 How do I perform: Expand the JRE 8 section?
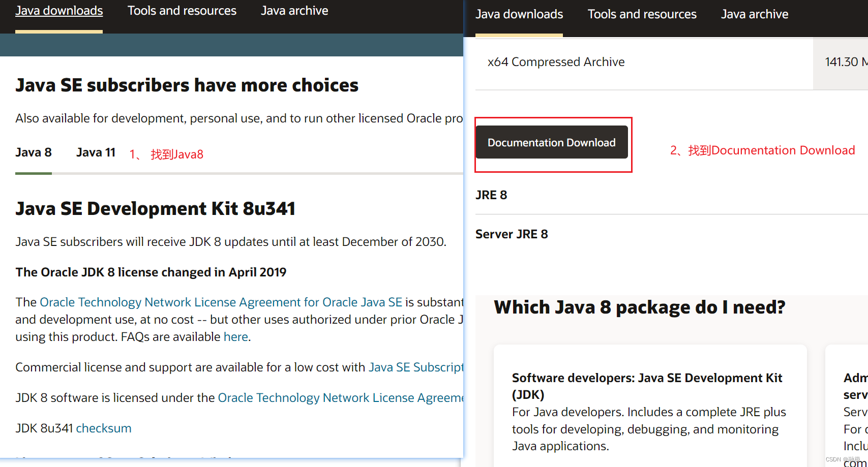[491, 195]
